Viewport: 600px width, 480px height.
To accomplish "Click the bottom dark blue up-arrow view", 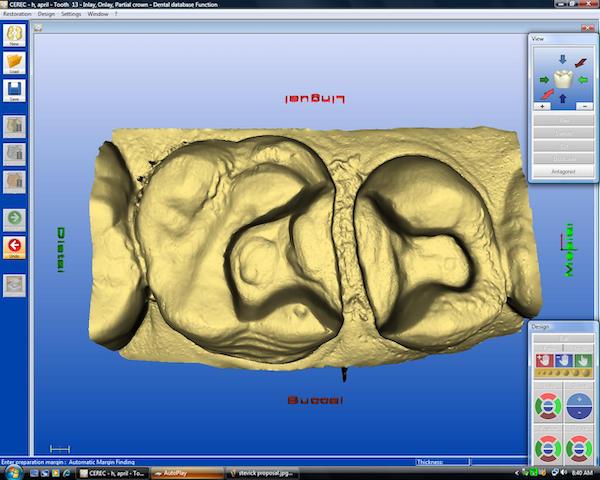I will pyautogui.click(x=562, y=98).
